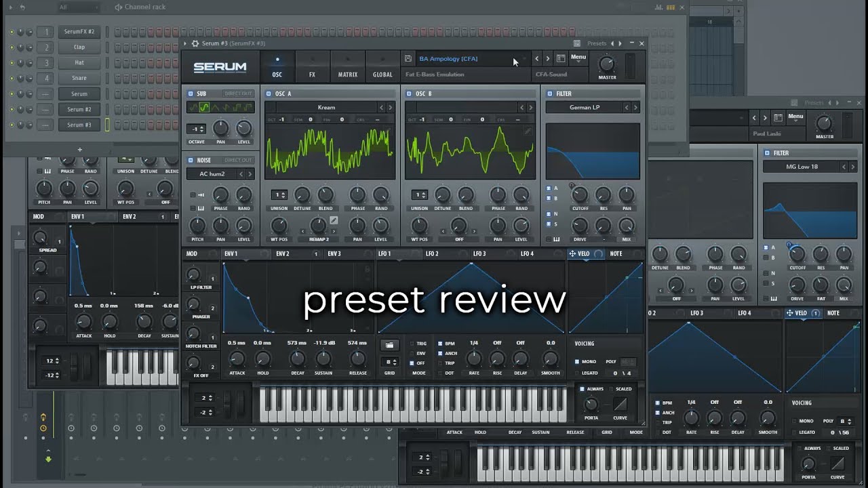868x488 pixels.
Task: Open the Serum #3 plugin settings gear
Action: (x=195, y=43)
